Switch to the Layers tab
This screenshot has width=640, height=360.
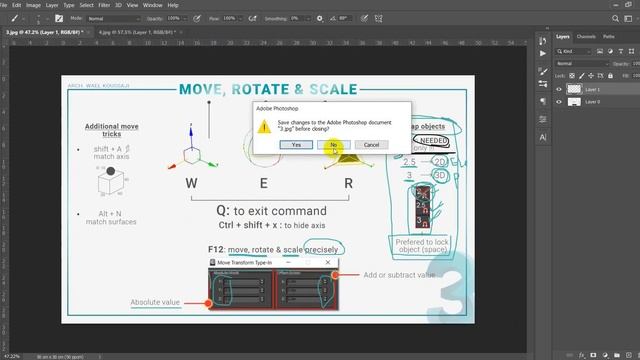pos(562,37)
